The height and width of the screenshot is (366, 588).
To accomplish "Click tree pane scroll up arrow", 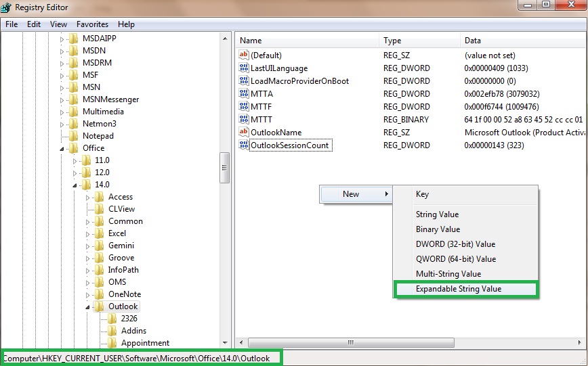I will tap(225, 39).
